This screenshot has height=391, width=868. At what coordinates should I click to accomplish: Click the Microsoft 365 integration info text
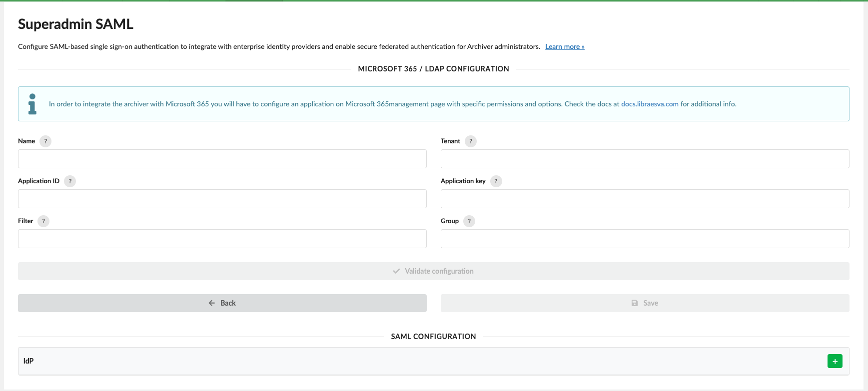(x=392, y=104)
